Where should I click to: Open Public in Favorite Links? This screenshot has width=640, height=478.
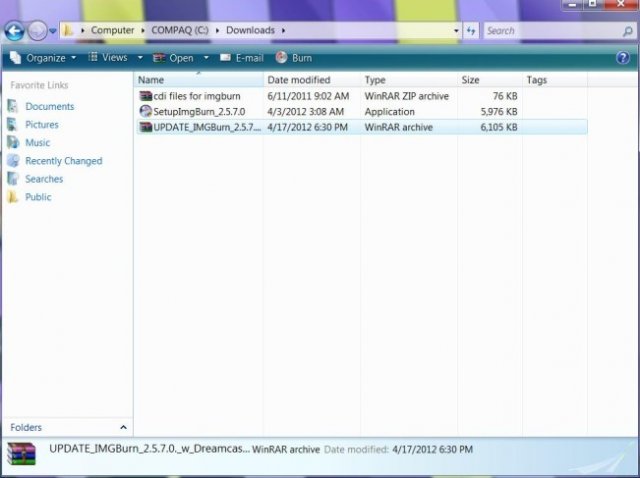pyautogui.click(x=38, y=197)
